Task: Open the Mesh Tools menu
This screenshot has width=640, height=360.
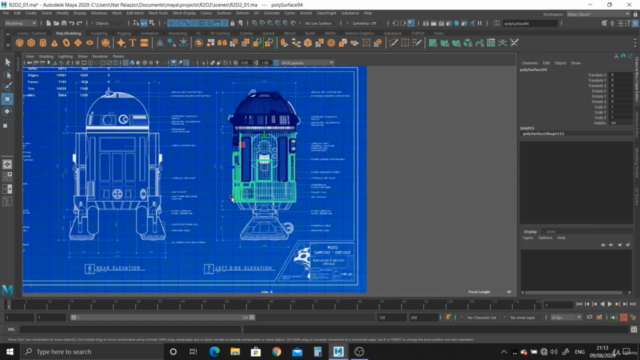Action: tap(158, 13)
